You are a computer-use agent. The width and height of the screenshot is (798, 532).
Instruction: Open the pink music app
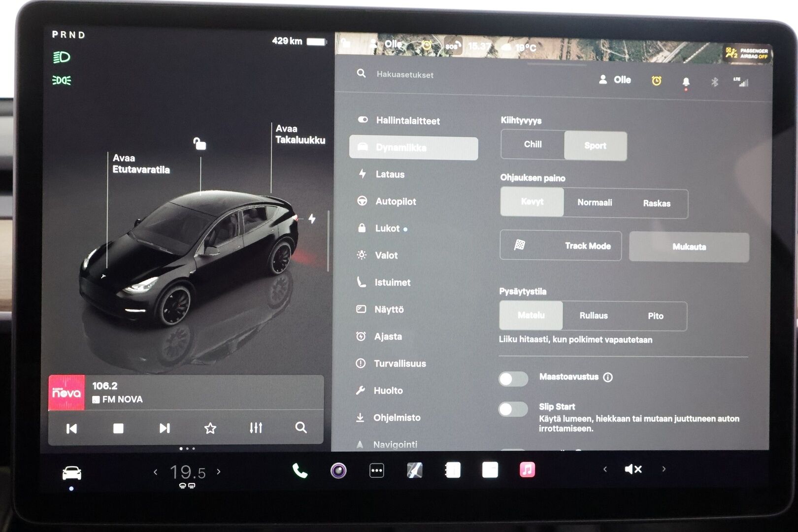[x=527, y=469]
